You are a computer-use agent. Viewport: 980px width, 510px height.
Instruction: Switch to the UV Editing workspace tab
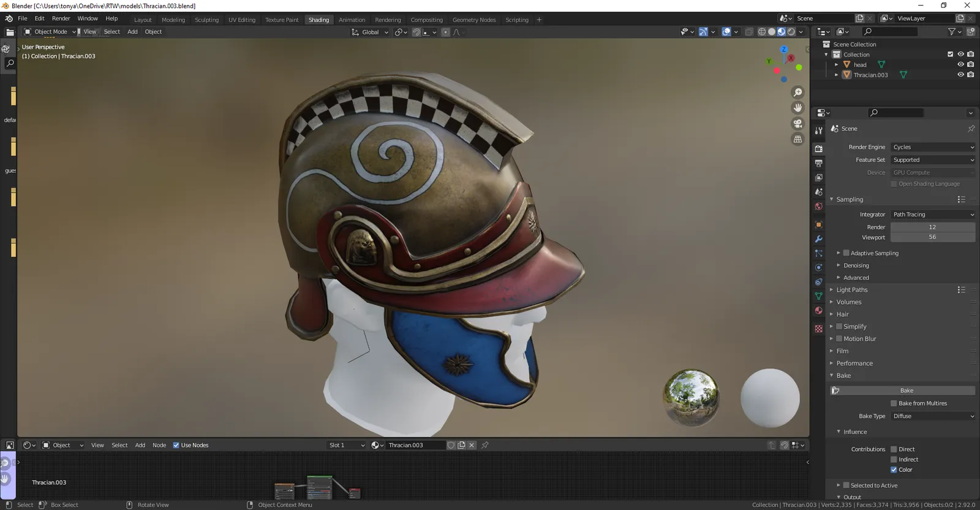click(242, 20)
